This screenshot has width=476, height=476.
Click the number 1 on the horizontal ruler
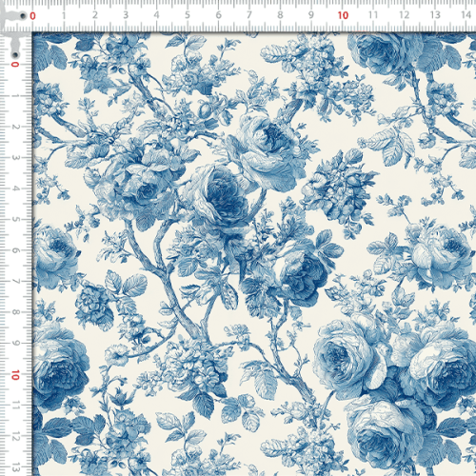[64, 15]
